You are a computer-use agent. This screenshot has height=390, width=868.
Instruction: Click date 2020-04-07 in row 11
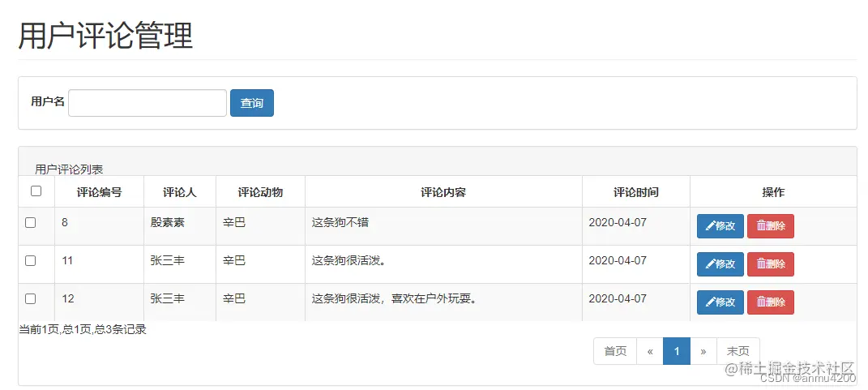[618, 260]
